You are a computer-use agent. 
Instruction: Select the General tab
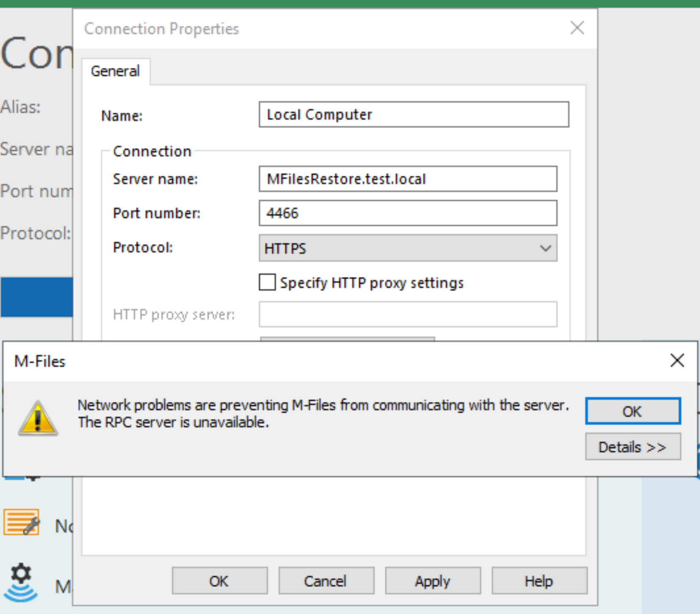115,71
